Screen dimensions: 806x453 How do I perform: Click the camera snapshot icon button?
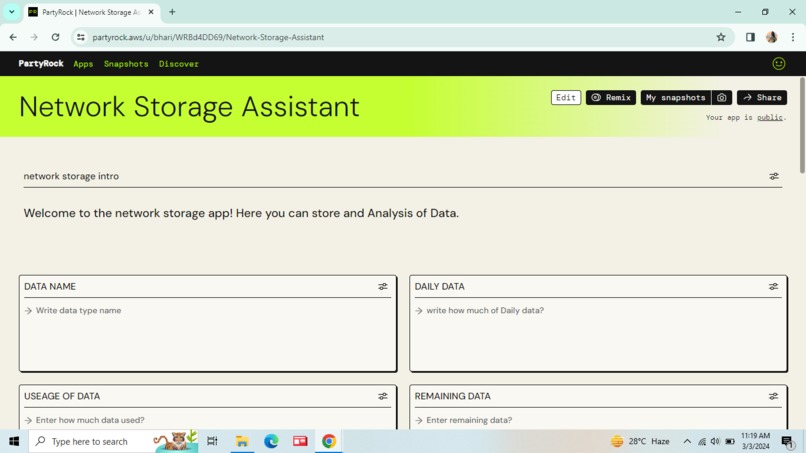(722, 98)
